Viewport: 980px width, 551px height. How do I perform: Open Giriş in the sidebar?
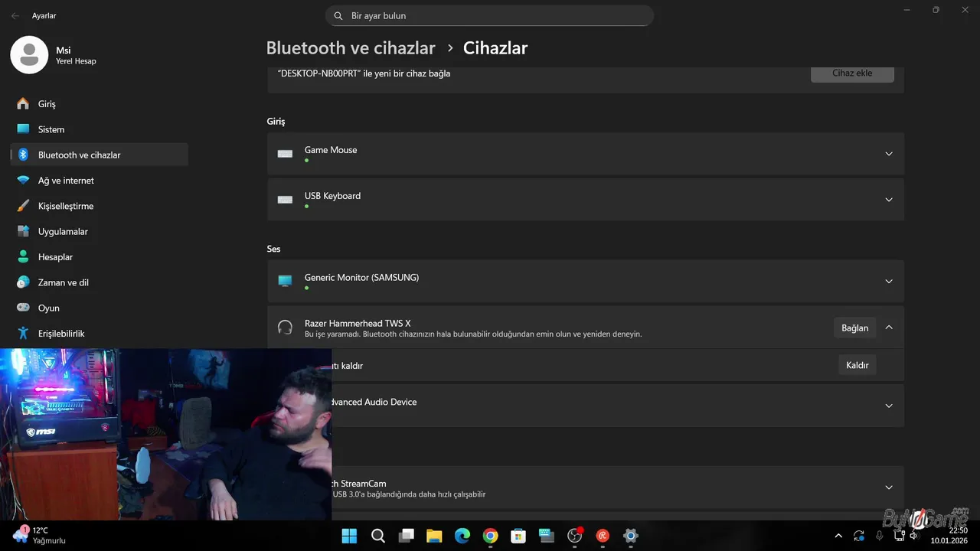pos(100,103)
